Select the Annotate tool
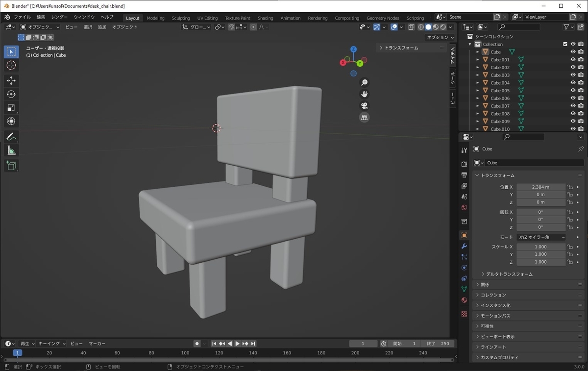 click(x=11, y=137)
